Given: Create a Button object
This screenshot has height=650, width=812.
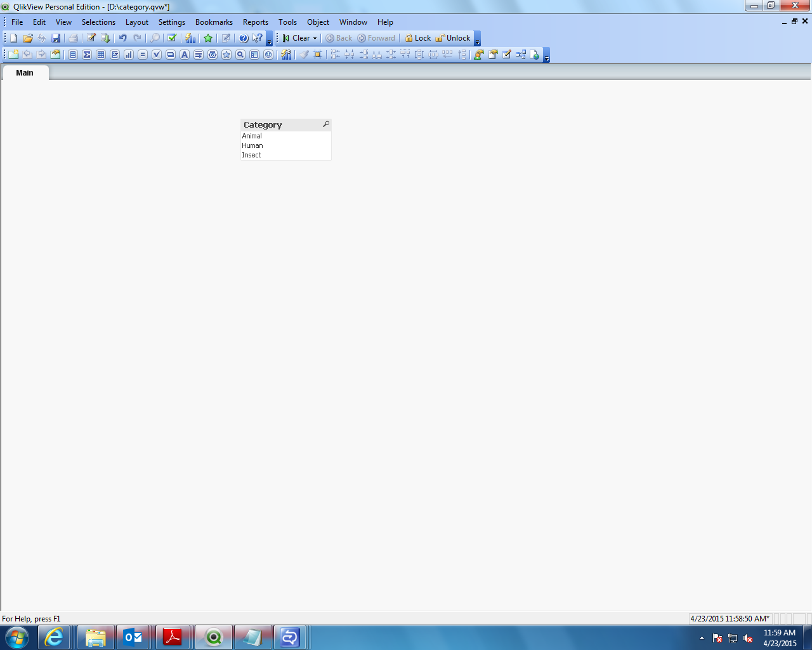Looking at the screenshot, I should coord(171,55).
